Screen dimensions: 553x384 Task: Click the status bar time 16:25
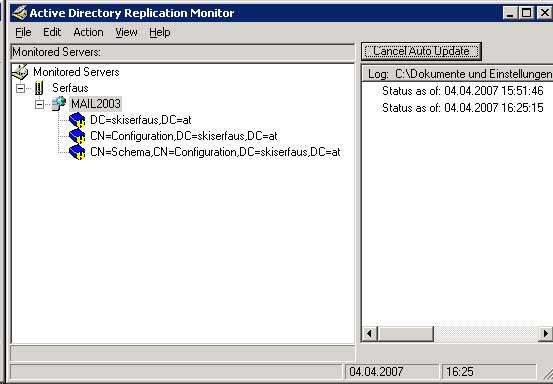pos(460,372)
